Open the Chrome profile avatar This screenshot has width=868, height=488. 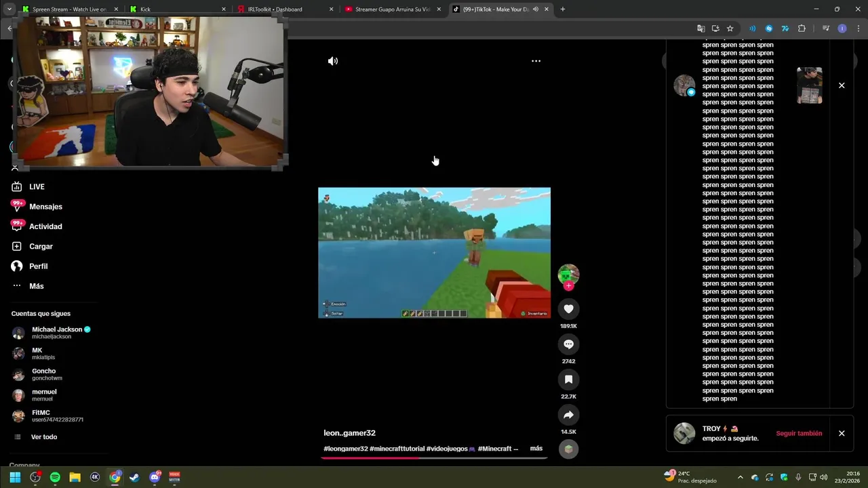click(x=842, y=28)
